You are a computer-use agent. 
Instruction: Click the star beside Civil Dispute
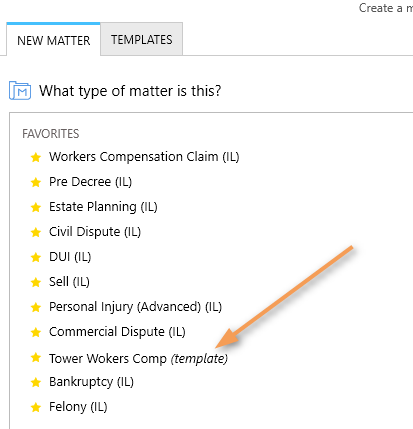tap(36, 232)
